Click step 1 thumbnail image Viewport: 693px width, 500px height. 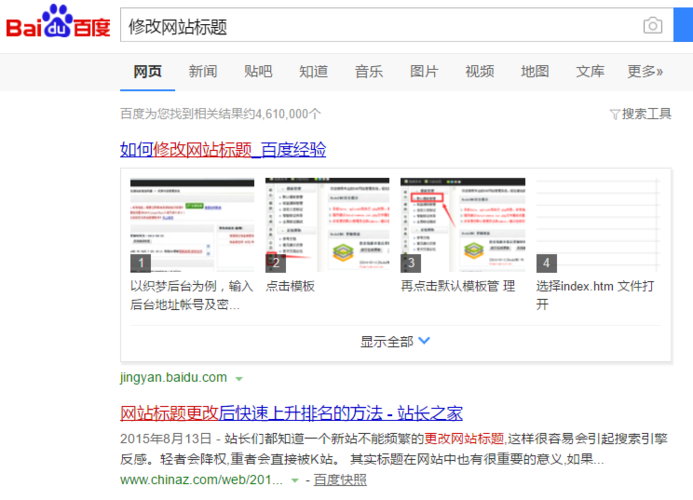192,225
